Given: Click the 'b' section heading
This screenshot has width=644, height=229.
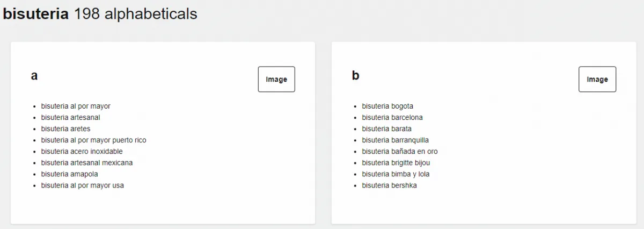Looking at the screenshot, I should click(355, 76).
